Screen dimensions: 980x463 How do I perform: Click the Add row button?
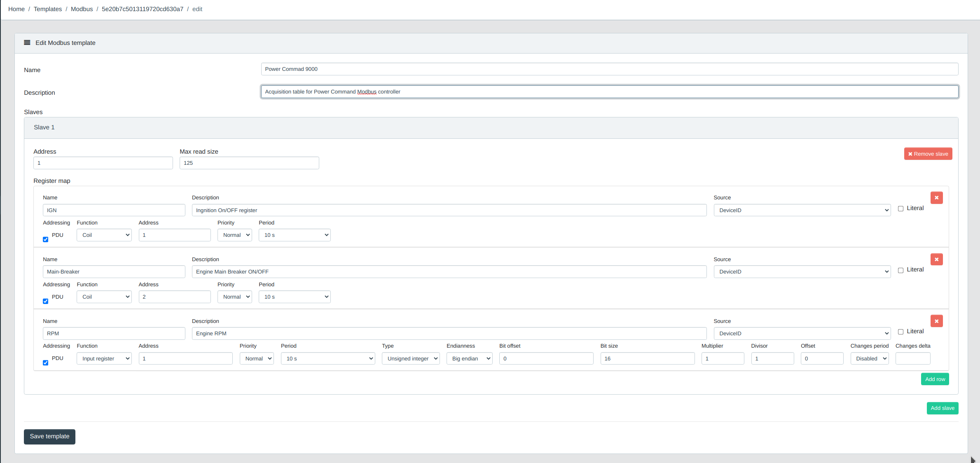pyautogui.click(x=935, y=379)
